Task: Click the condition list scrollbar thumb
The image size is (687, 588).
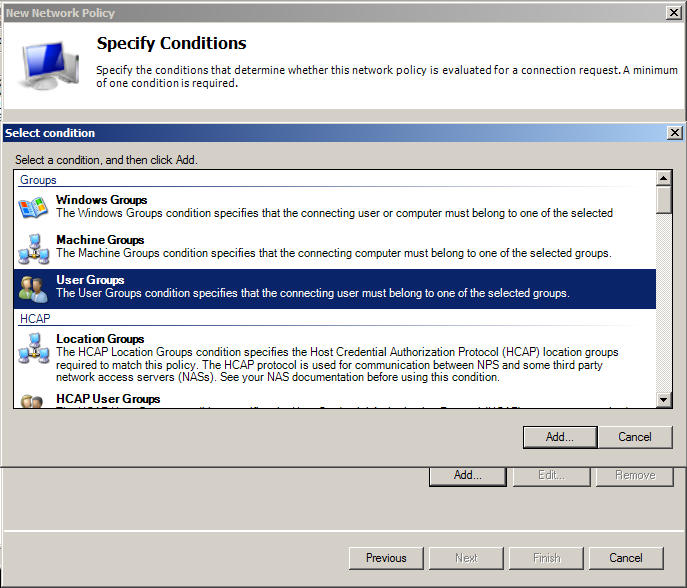Action: 663,200
